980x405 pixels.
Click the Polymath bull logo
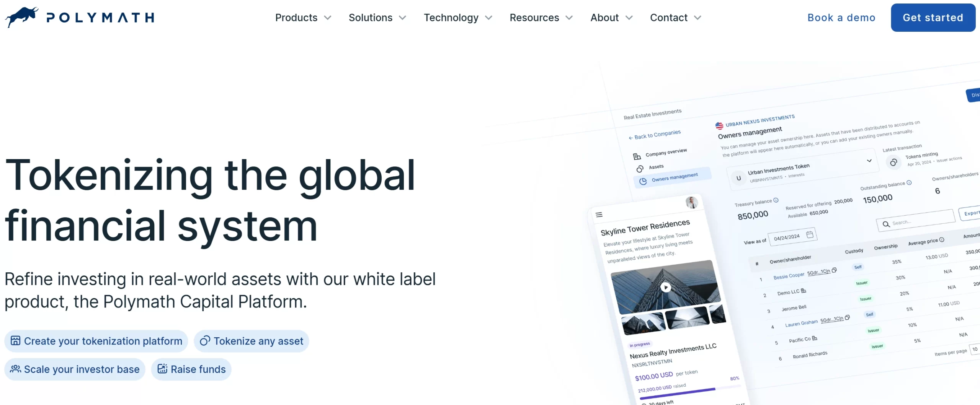(22, 17)
